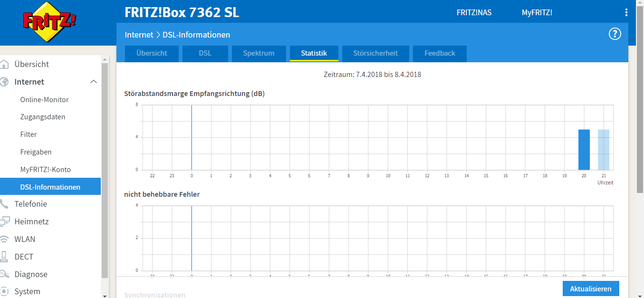Click DSL-Informationen in the breadcrumb
The height and width of the screenshot is (298, 644).
196,35
